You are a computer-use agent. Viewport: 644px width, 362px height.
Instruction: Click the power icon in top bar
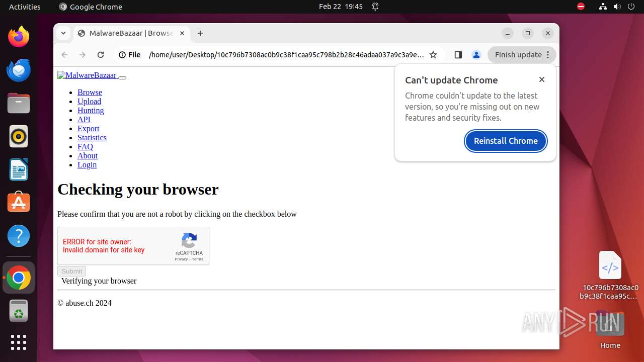pos(631,7)
